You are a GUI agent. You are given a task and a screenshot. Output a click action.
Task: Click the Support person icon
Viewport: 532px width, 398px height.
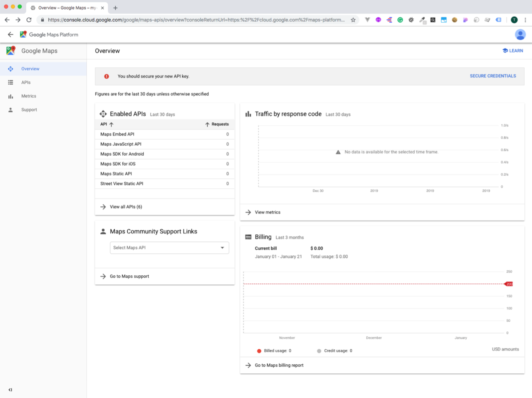pos(11,110)
